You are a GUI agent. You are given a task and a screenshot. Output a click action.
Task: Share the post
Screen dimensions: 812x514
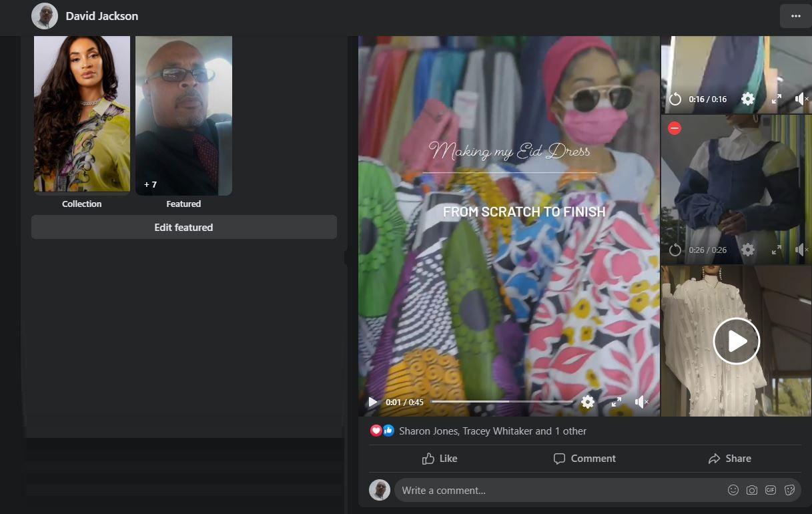[x=729, y=459]
